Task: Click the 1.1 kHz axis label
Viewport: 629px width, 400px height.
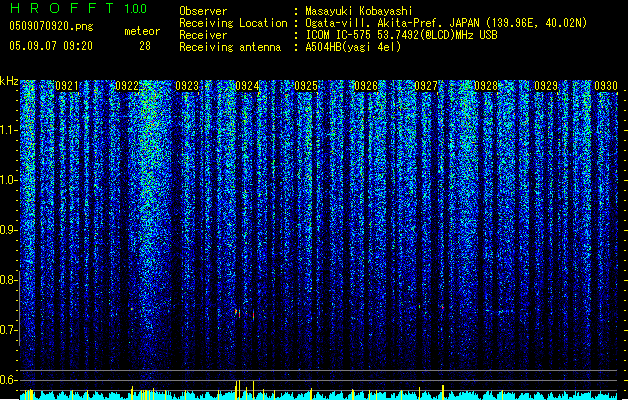Action: click(x=9, y=130)
